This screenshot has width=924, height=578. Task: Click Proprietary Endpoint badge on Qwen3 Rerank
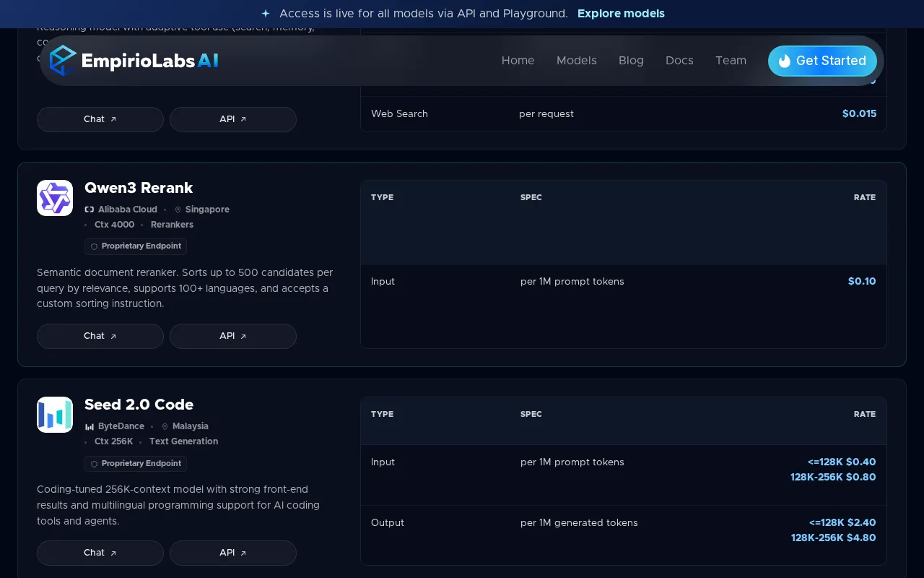tap(136, 246)
